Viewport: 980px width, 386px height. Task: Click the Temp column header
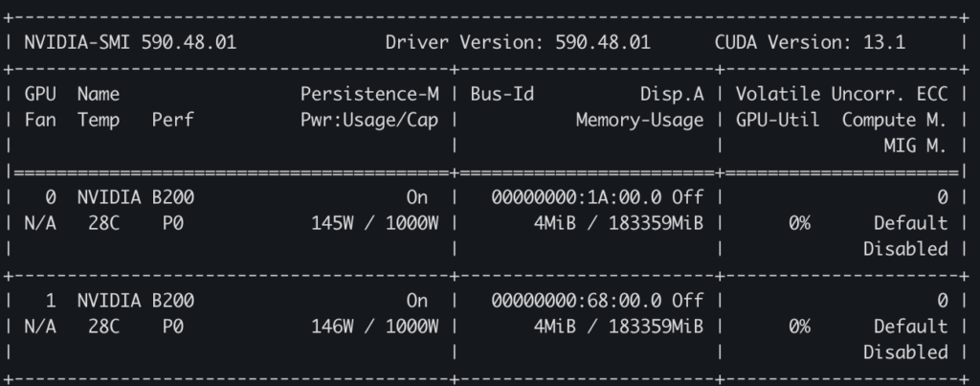(99, 121)
